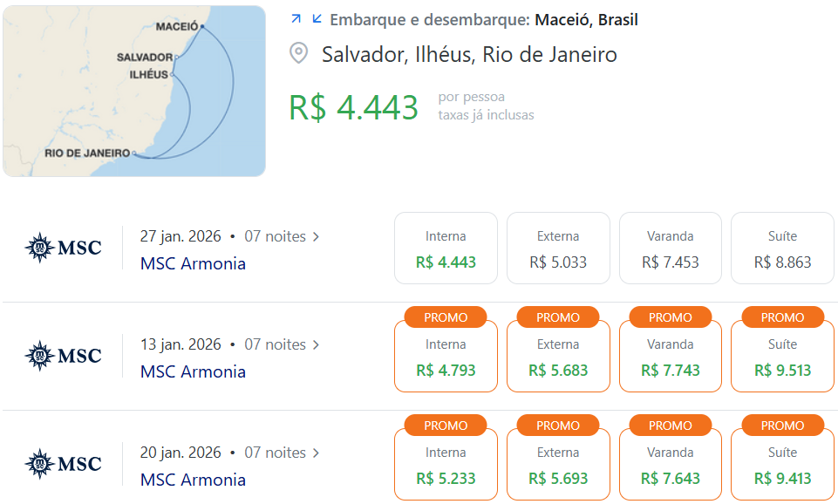
Task: Select Externa cabin at R$ 5.033
Action: 558,248
